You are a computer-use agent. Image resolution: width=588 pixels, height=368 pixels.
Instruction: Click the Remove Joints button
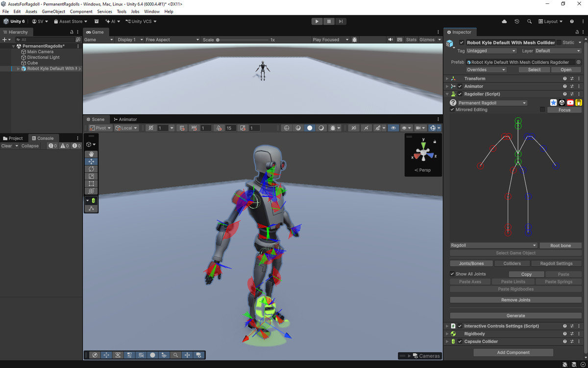point(515,300)
